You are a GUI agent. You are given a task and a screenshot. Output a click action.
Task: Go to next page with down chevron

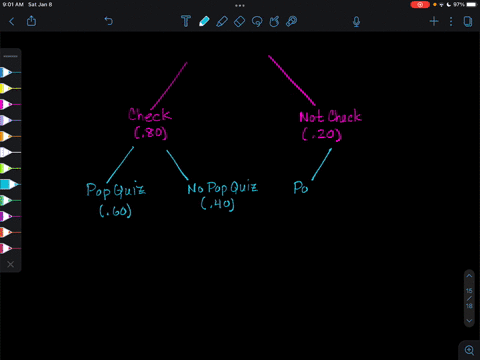pyautogui.click(x=469, y=321)
